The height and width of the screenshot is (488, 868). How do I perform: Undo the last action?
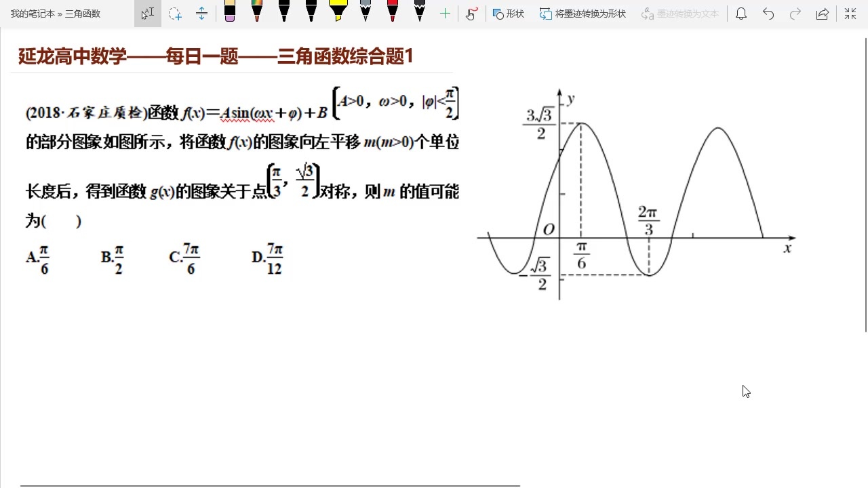click(768, 14)
